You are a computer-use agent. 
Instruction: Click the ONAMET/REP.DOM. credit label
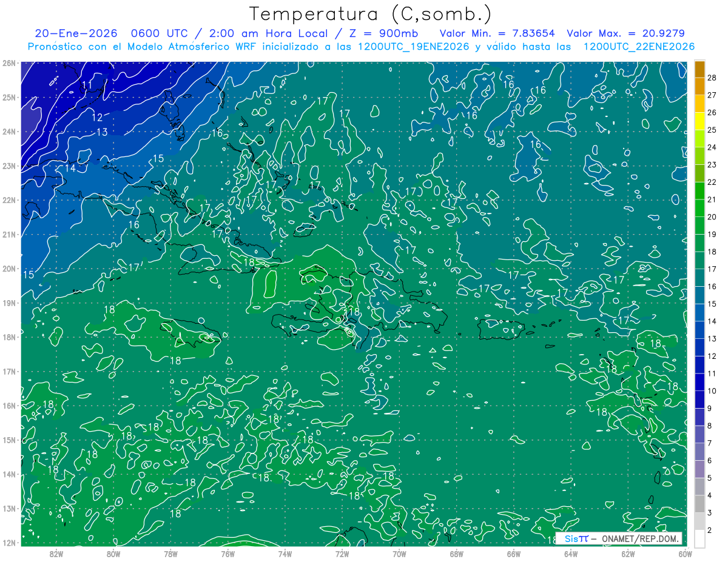tap(639, 538)
